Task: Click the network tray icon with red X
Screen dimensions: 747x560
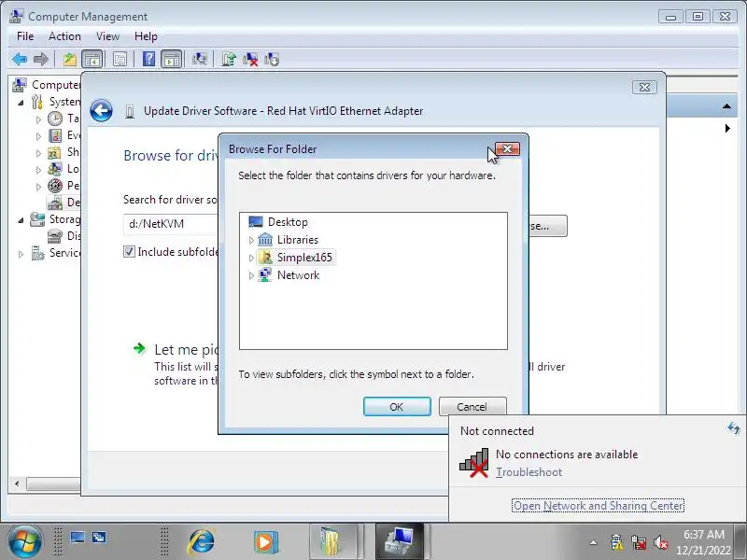Action: [x=639, y=542]
